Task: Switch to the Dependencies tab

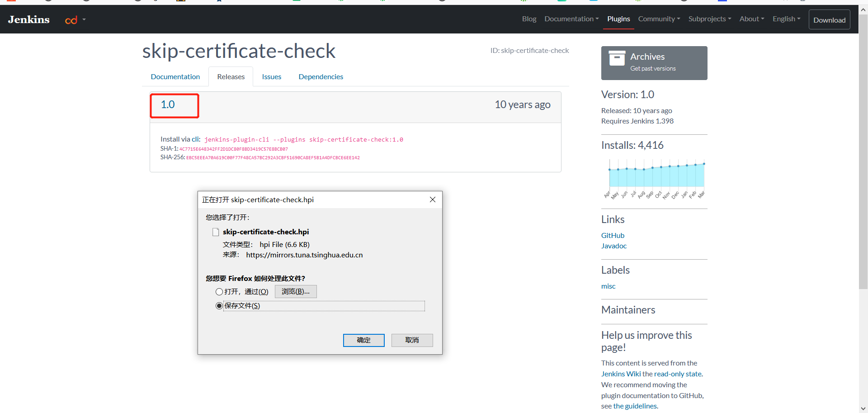Action: tap(321, 76)
